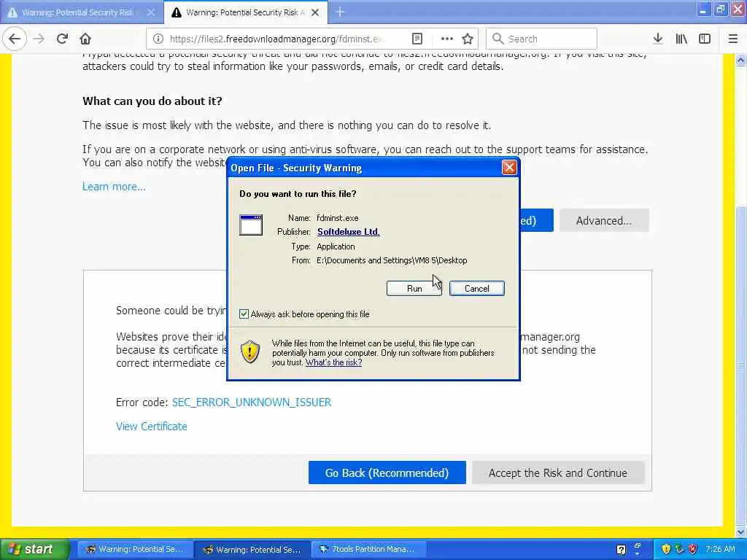
Task: Click the red shield tray icon
Action: click(693, 549)
